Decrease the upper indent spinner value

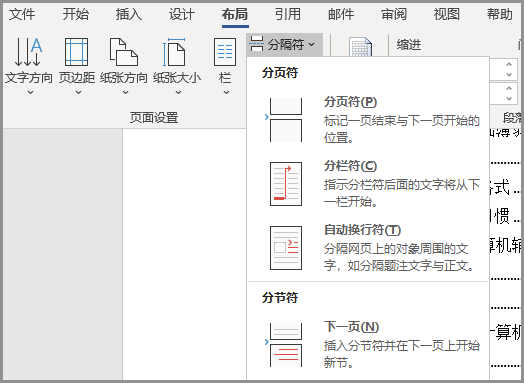coord(509,75)
